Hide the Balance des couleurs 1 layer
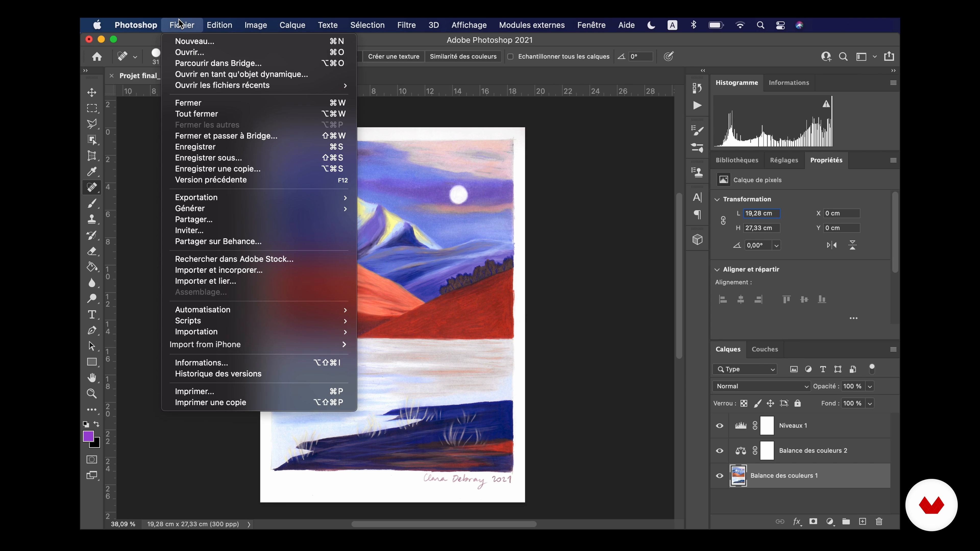Screen dimensions: 980x551 (x=719, y=476)
